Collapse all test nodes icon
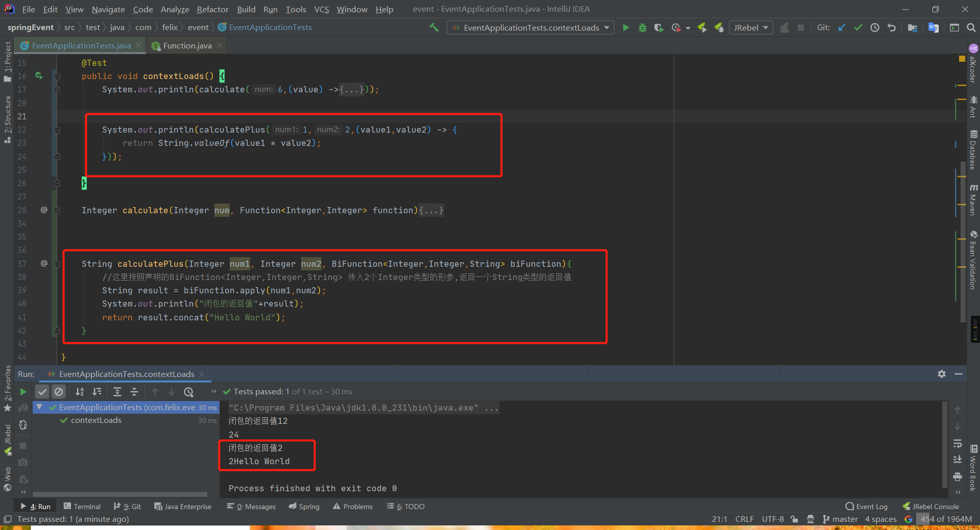This screenshot has width=980, height=530. click(x=134, y=392)
